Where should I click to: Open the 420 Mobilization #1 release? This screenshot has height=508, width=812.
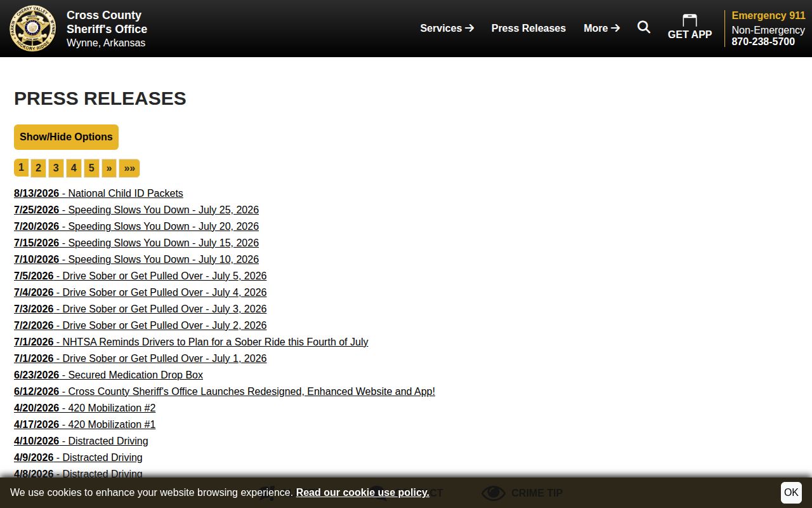(x=84, y=424)
